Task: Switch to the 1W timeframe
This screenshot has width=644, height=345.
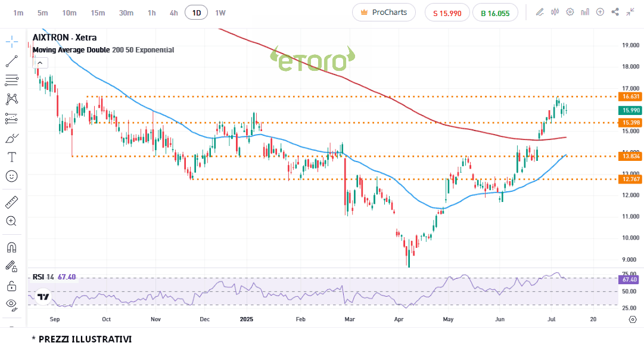Action: coord(220,13)
